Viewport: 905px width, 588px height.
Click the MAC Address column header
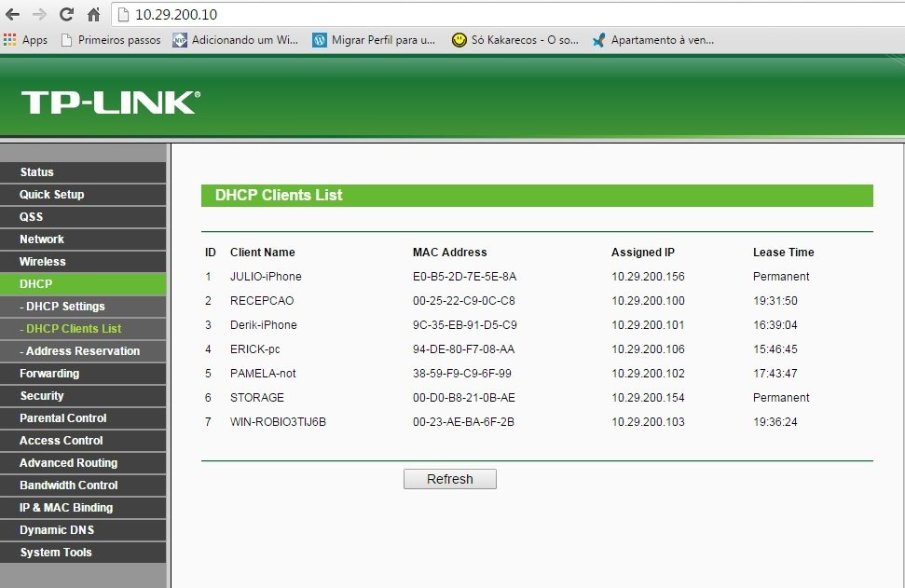pos(449,253)
